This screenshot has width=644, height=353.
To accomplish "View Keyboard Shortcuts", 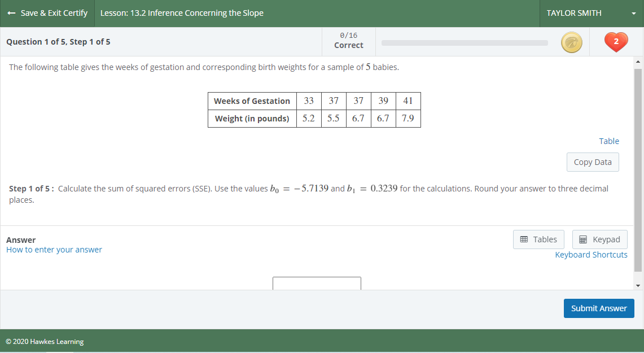I will point(591,254).
